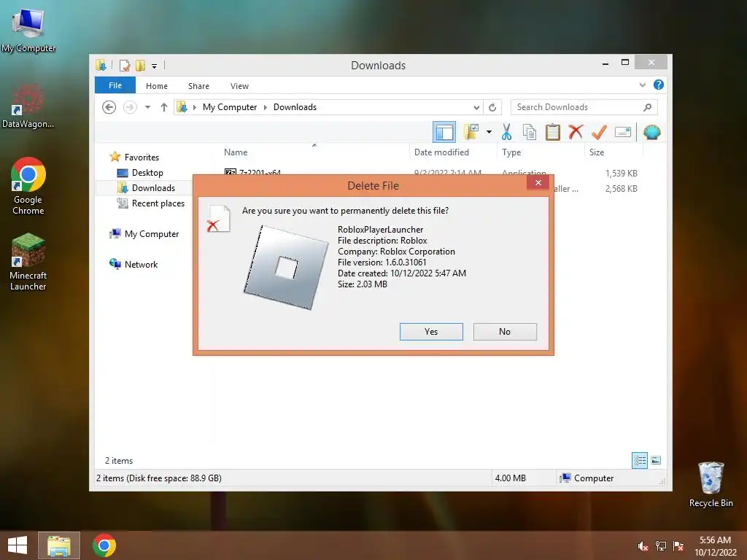This screenshot has width=747, height=560.
Task: Click Downloads breadcrumb in address bar
Action: (295, 107)
